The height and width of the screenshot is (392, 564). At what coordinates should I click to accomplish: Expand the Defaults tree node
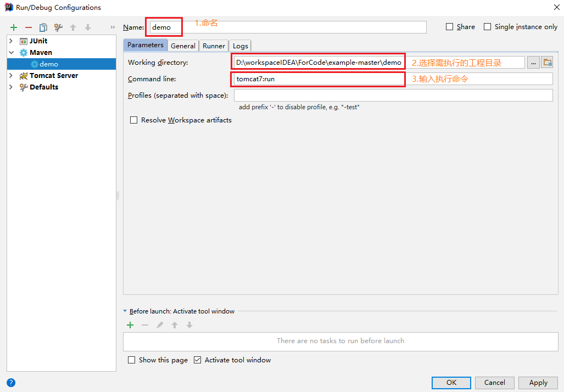[x=11, y=87]
